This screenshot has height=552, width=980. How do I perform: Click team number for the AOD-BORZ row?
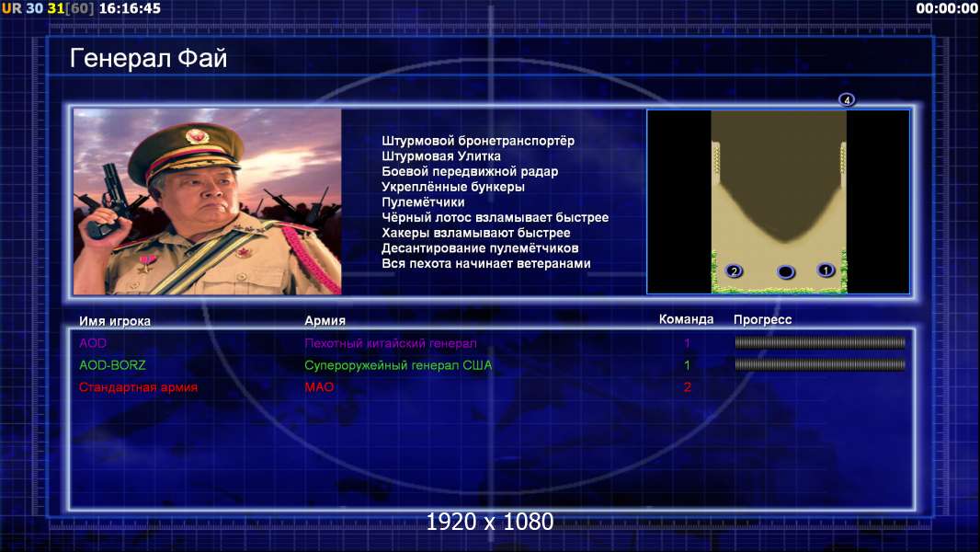pyautogui.click(x=687, y=365)
